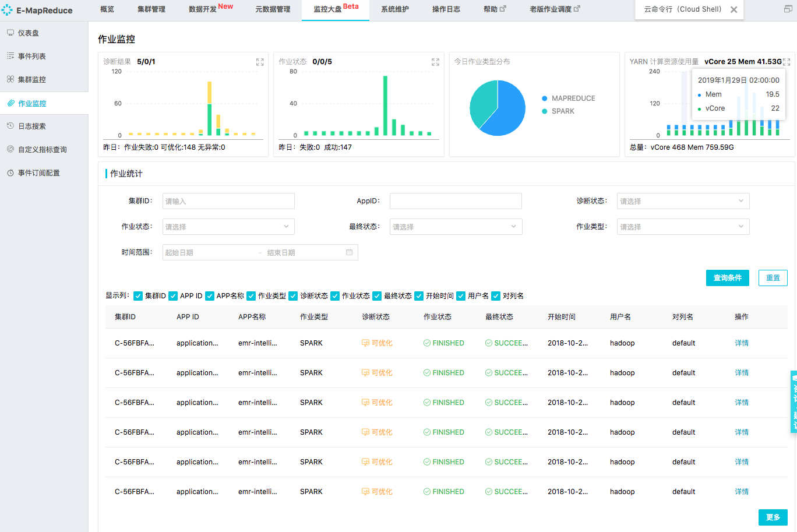Click the 起始日期 start date field
This screenshot has height=532, width=797.
pyautogui.click(x=210, y=252)
